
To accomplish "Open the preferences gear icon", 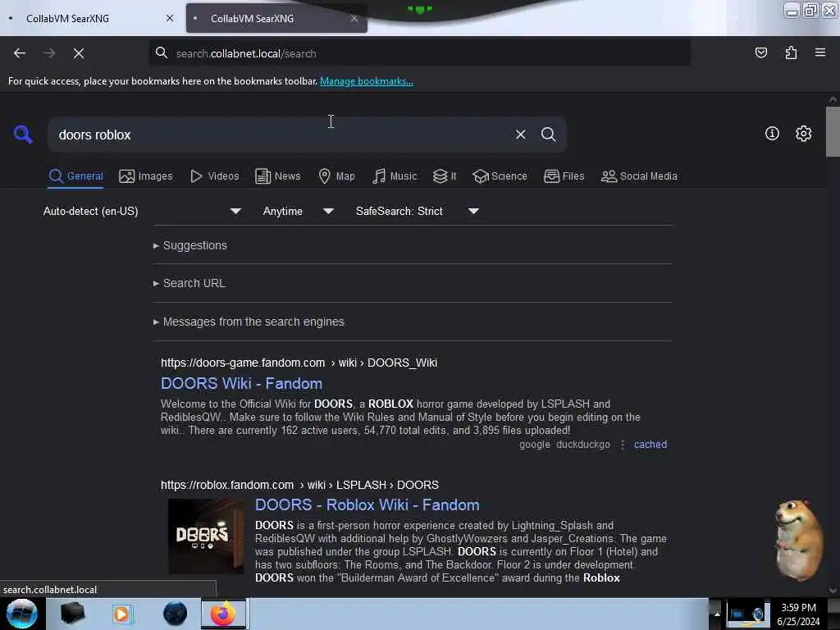I will (x=803, y=134).
